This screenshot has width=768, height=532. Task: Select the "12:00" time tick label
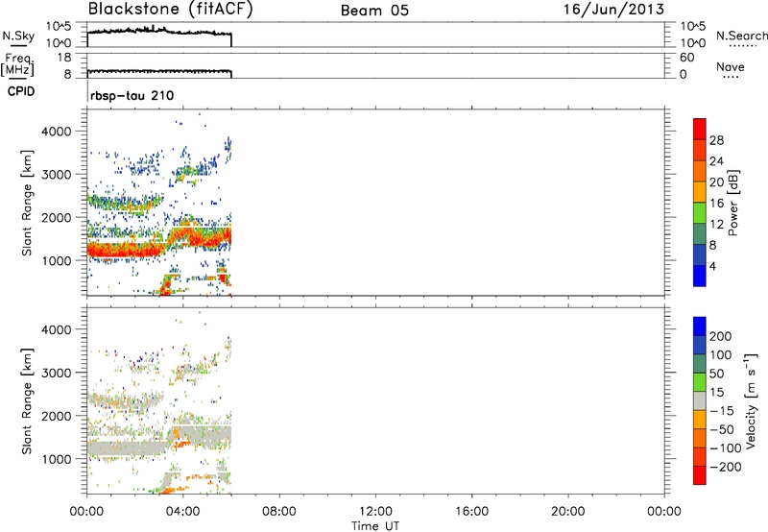375,512
